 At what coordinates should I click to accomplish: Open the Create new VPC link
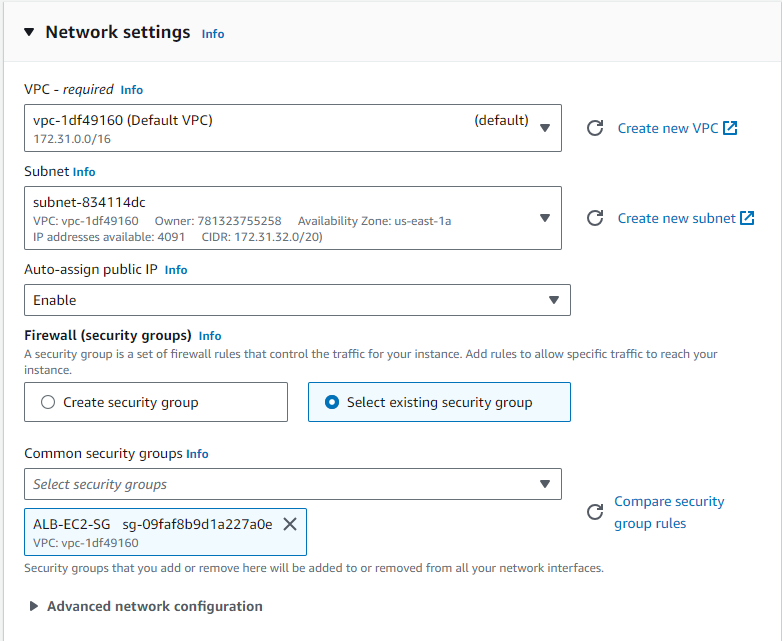(668, 128)
